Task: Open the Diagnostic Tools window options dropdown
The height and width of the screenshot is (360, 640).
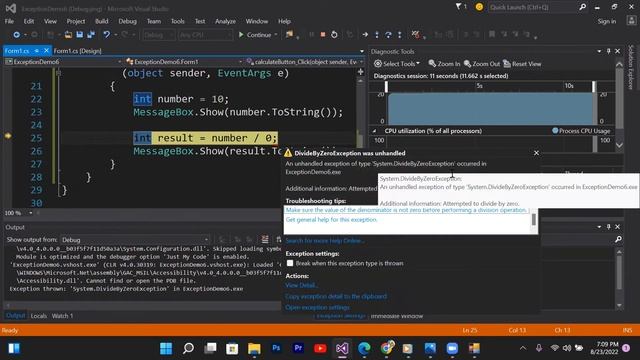Action: point(599,51)
